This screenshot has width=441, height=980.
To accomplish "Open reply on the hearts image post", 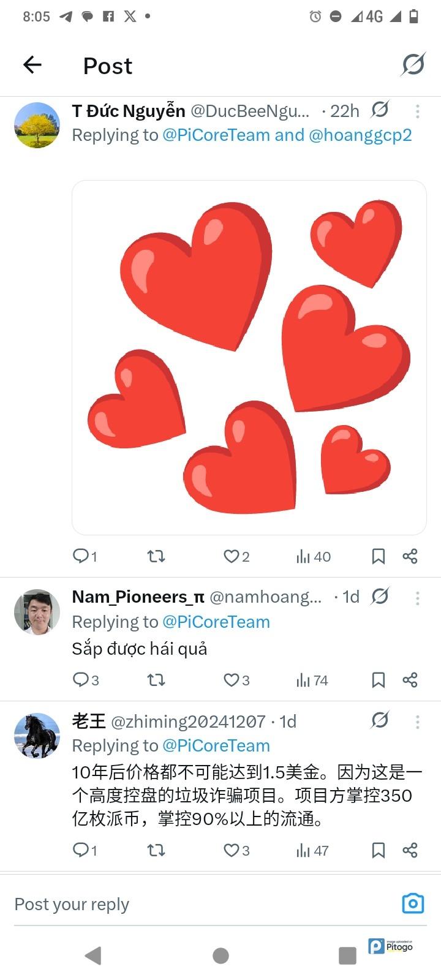I will coord(81,556).
